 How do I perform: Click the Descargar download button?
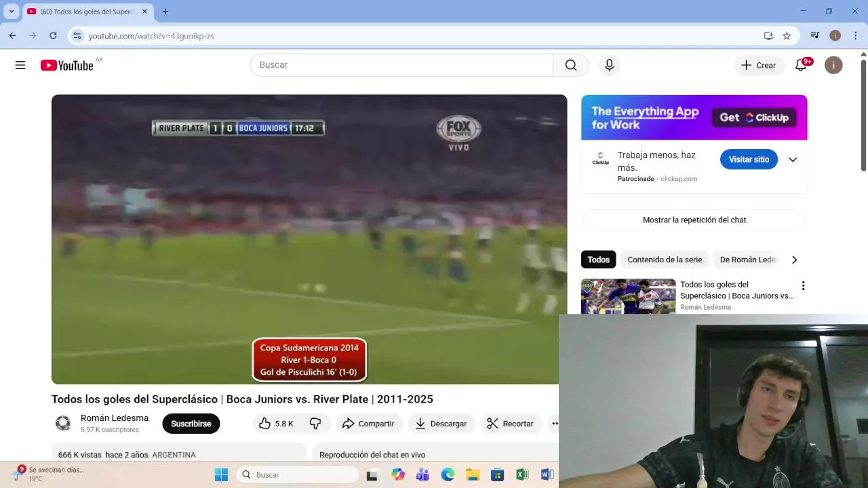pyautogui.click(x=441, y=424)
